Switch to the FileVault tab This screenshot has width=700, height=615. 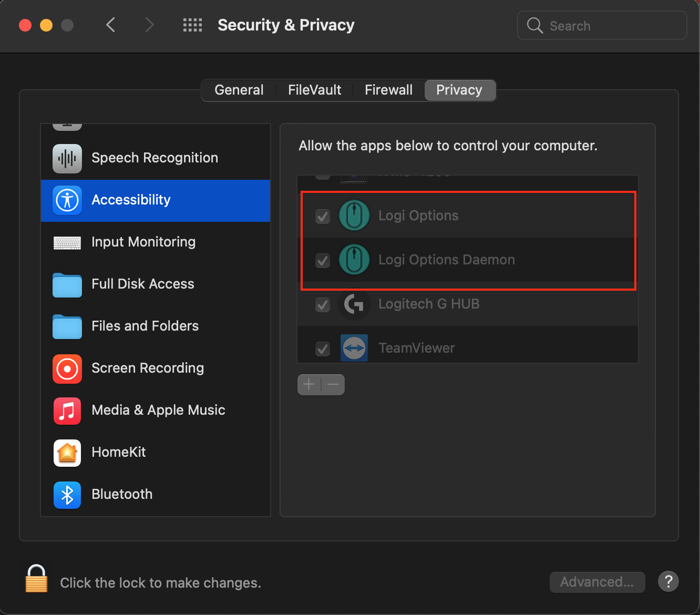(314, 90)
